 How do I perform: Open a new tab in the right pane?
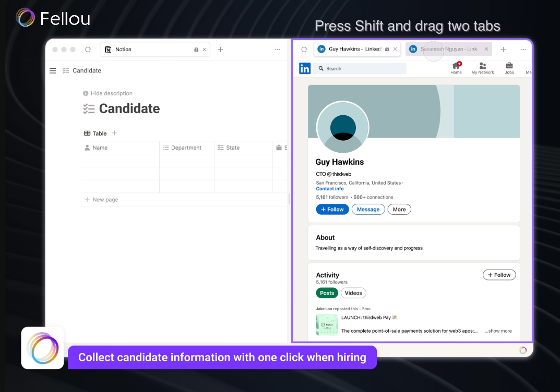tap(503, 50)
